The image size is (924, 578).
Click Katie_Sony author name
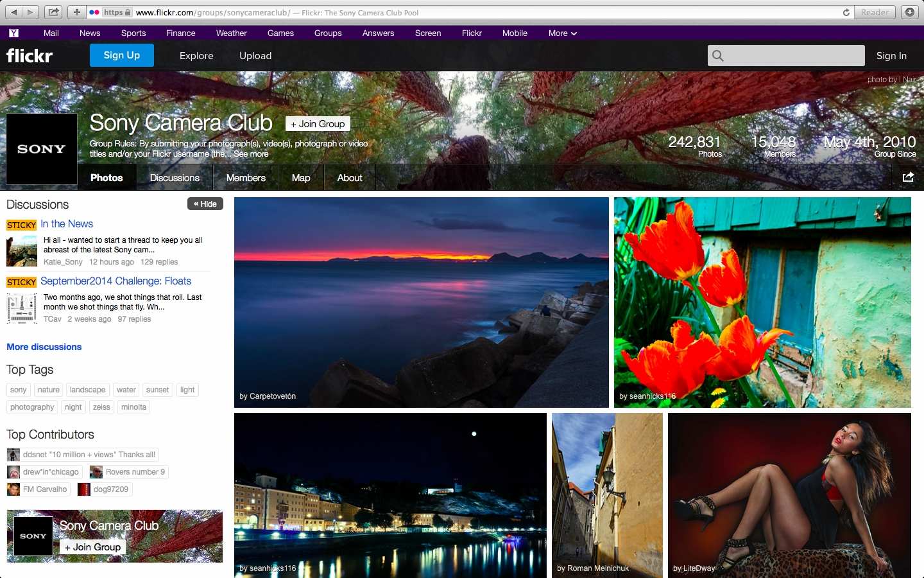tap(63, 262)
